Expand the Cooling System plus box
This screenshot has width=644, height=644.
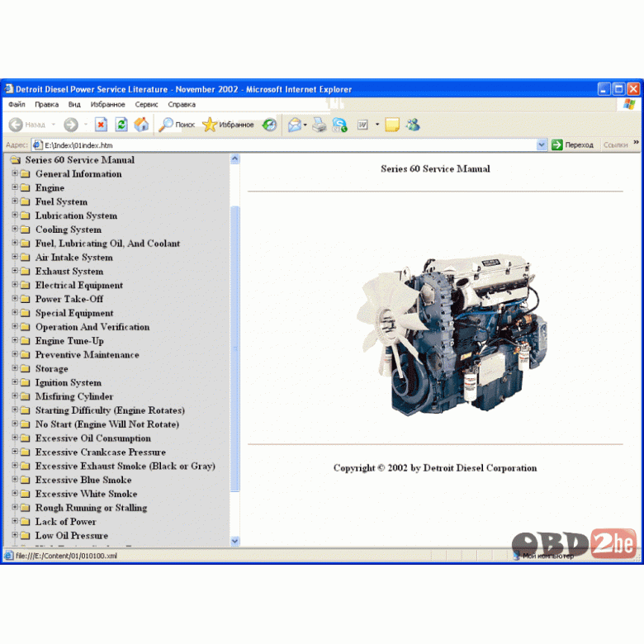[x=15, y=229]
